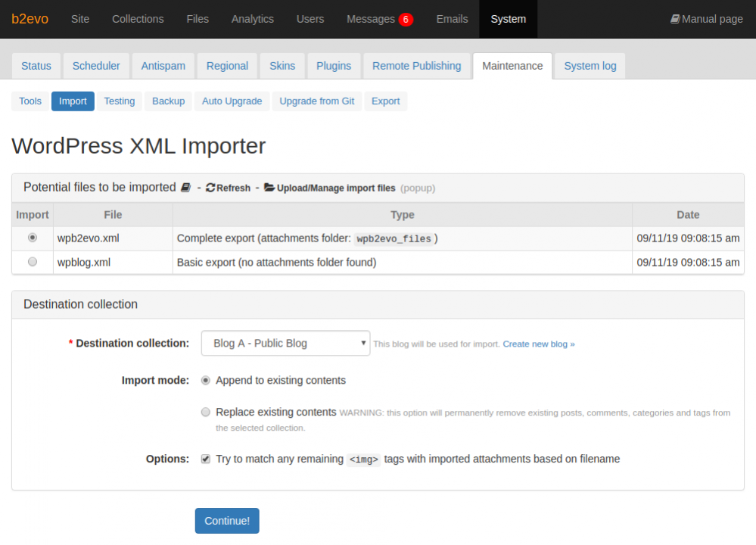Click the Messages unread count badge

[x=406, y=19]
